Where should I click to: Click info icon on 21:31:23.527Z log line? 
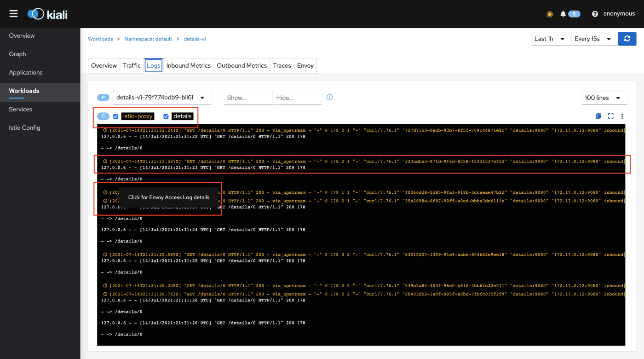(105, 162)
